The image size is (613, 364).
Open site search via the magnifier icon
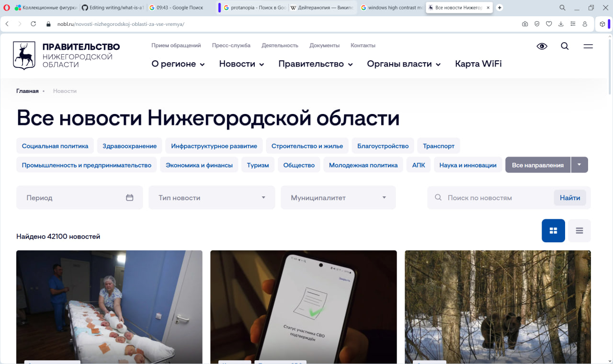565,46
